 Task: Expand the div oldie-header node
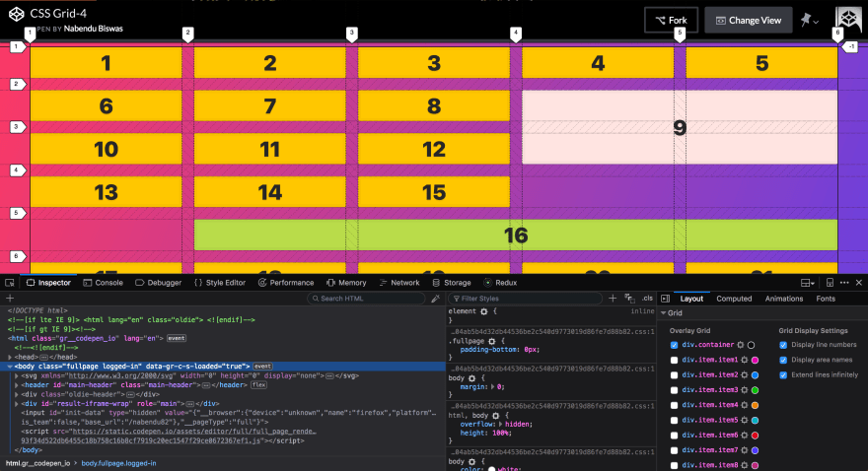click(17, 394)
